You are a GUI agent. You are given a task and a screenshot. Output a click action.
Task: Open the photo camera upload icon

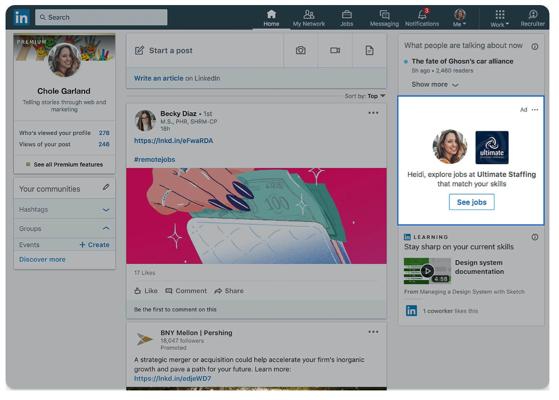tap(301, 50)
